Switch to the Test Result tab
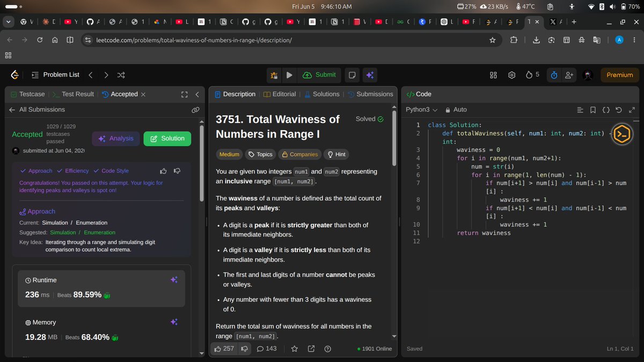This screenshot has height=362, width=644. pyautogui.click(x=74, y=94)
